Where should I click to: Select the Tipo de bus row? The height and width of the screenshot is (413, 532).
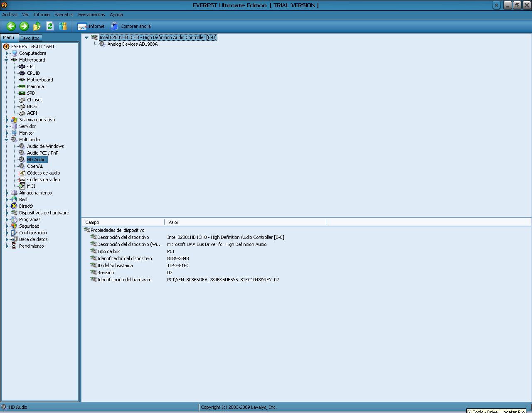pyautogui.click(x=307, y=251)
